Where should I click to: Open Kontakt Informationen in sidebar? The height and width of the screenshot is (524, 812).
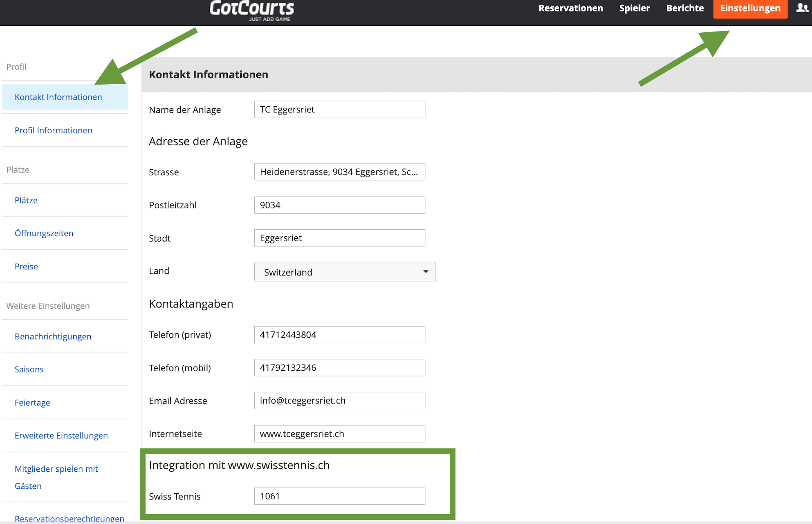[65, 97]
